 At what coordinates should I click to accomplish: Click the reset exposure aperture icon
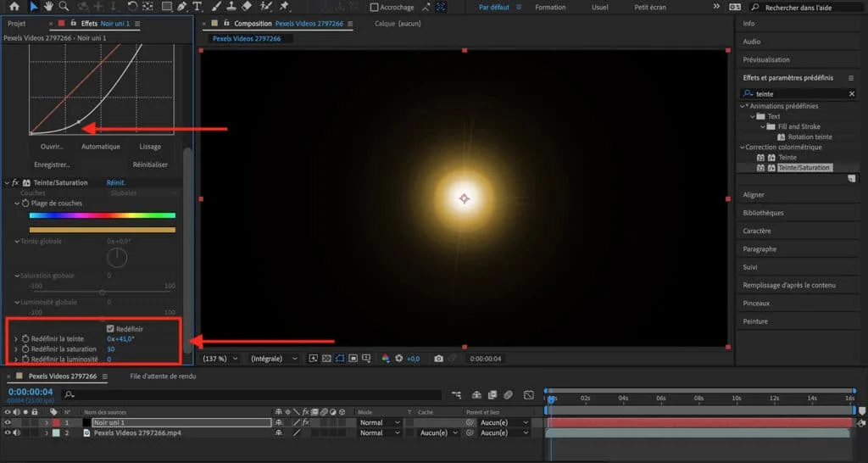(398, 359)
